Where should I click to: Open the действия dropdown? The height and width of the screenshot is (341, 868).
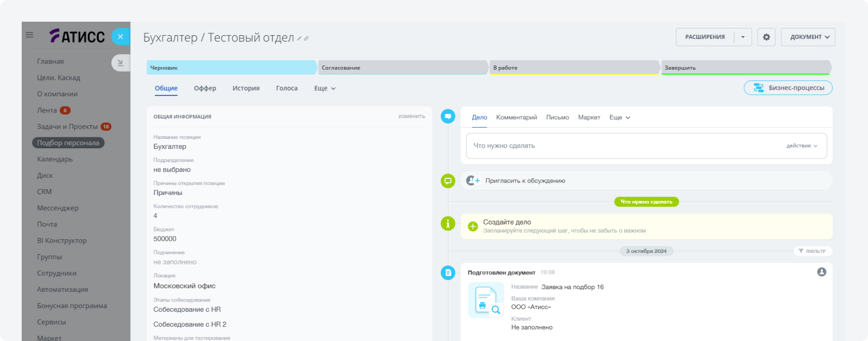click(801, 146)
